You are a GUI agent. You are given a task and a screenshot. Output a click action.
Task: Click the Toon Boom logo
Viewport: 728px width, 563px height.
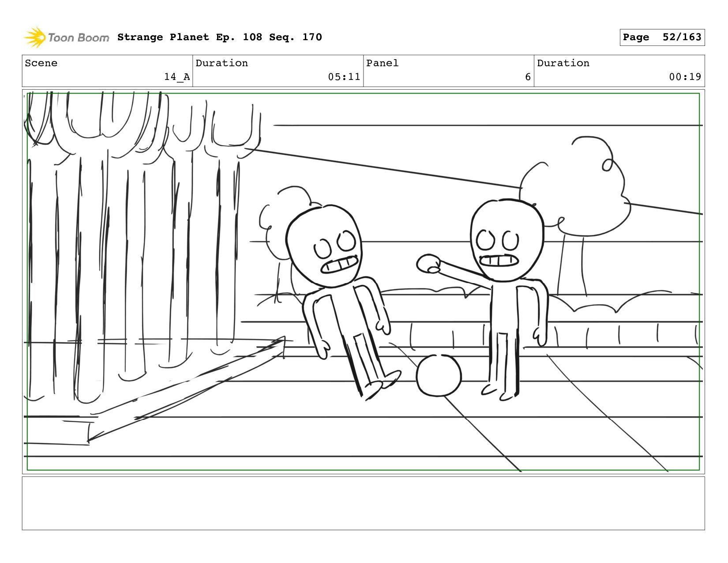click(x=66, y=38)
